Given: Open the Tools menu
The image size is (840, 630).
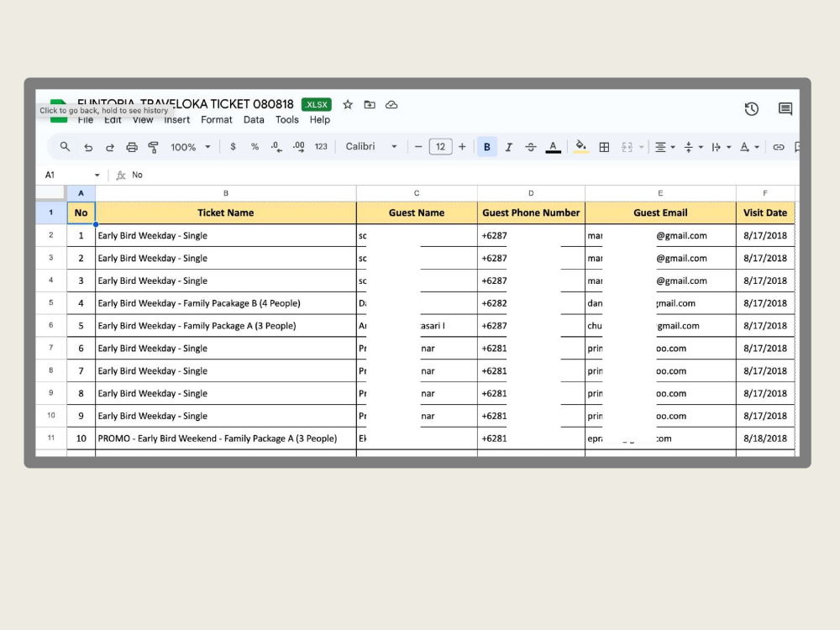Looking at the screenshot, I should (286, 120).
